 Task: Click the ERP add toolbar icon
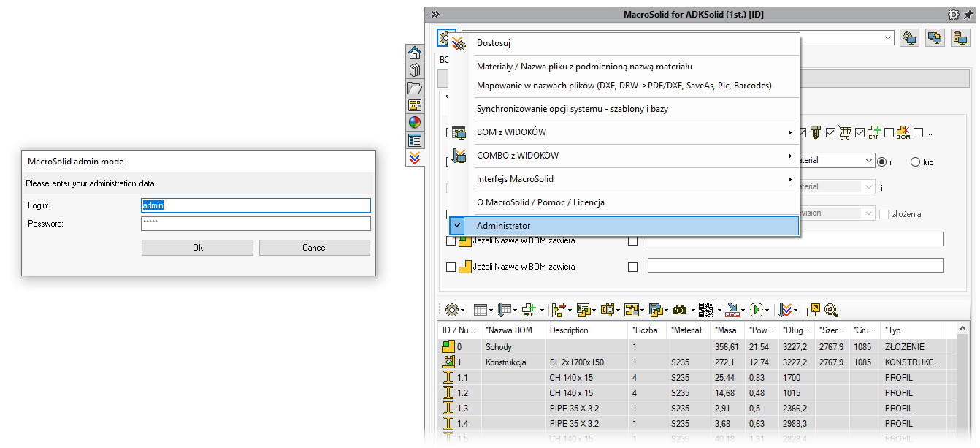click(x=528, y=310)
